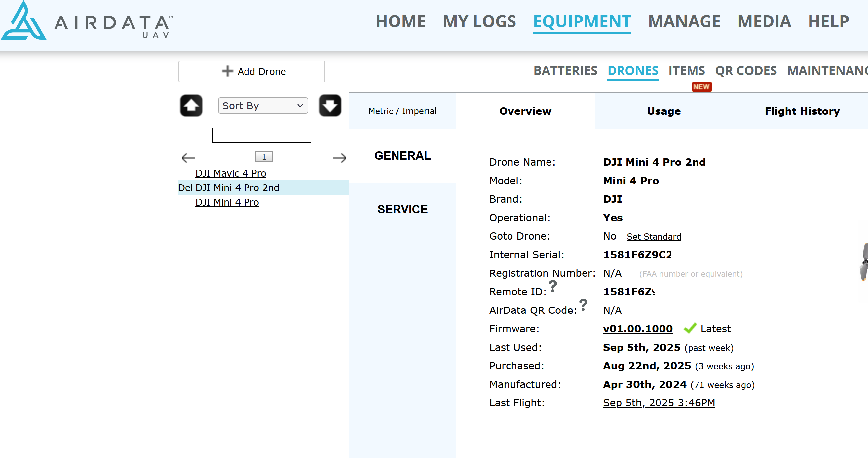Image resolution: width=868 pixels, height=458 pixels.
Task: Switch to the QR CODES section
Action: tap(746, 71)
